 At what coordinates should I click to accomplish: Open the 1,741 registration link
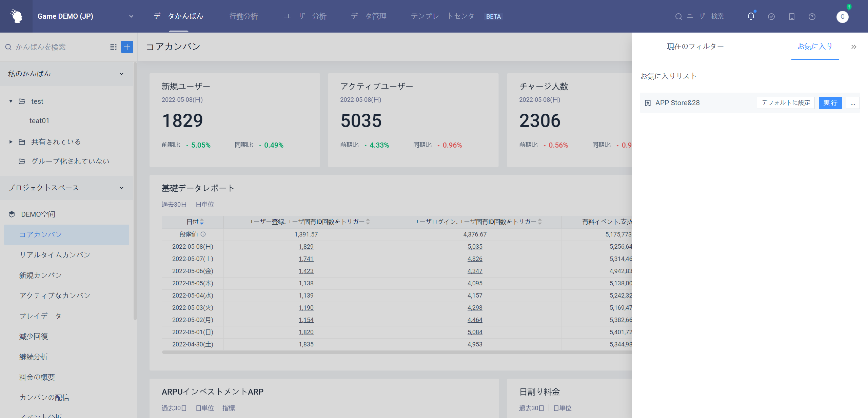(306, 259)
